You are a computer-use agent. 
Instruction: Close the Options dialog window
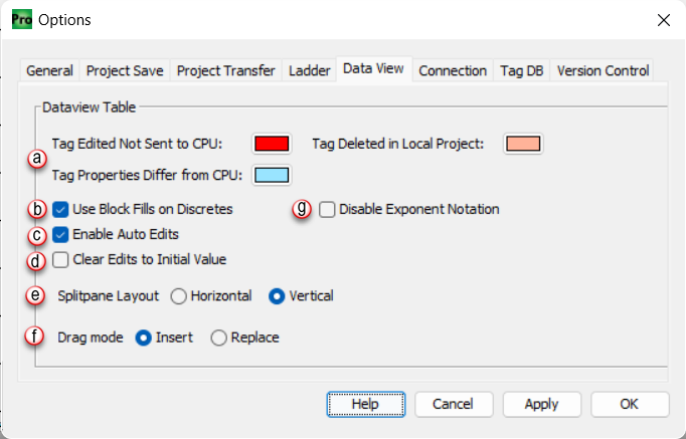click(663, 20)
